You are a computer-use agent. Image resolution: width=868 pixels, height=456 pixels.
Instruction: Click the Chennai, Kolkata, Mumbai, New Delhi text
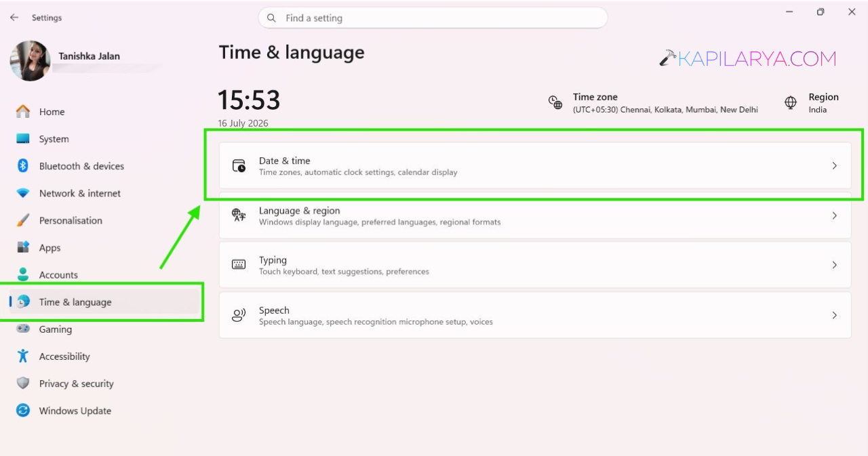point(688,110)
